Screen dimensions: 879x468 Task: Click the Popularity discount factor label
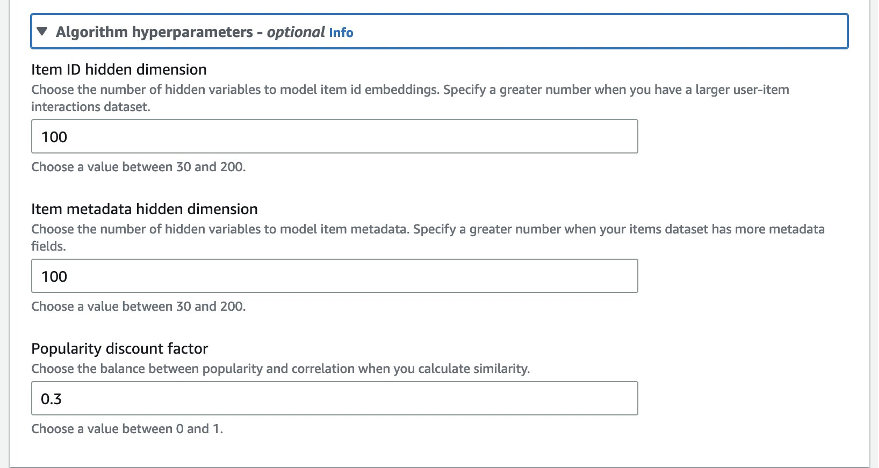point(119,349)
